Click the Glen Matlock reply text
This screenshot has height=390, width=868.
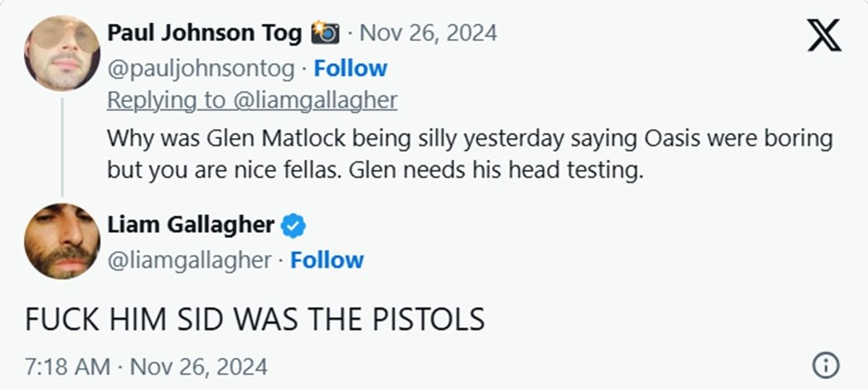470,156
